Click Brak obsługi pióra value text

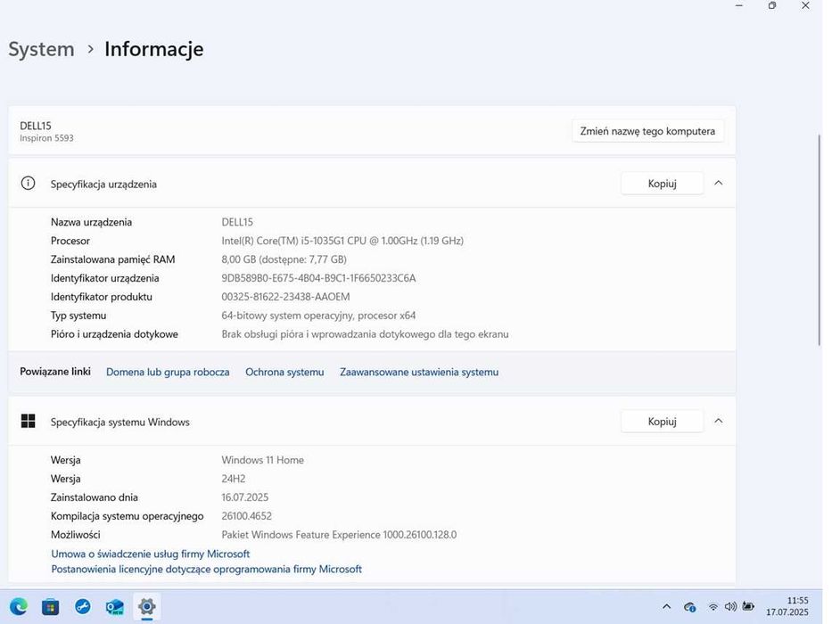365,334
